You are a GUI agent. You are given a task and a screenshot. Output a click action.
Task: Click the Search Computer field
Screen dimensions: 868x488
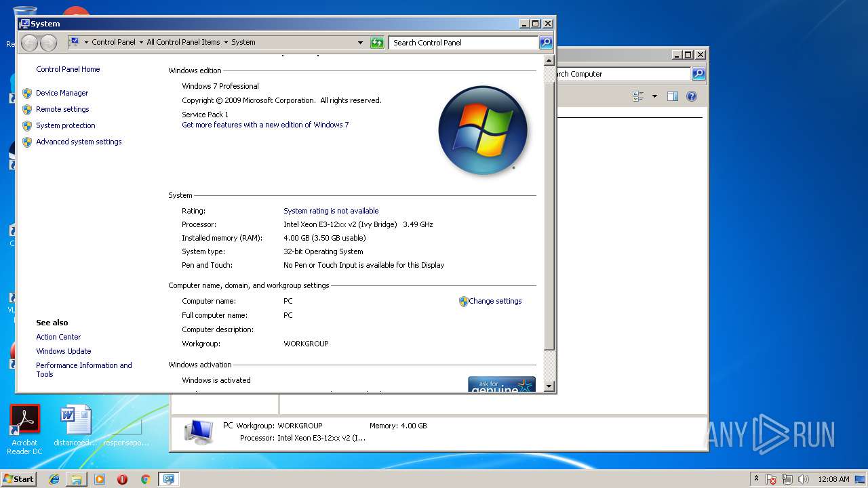click(x=623, y=74)
